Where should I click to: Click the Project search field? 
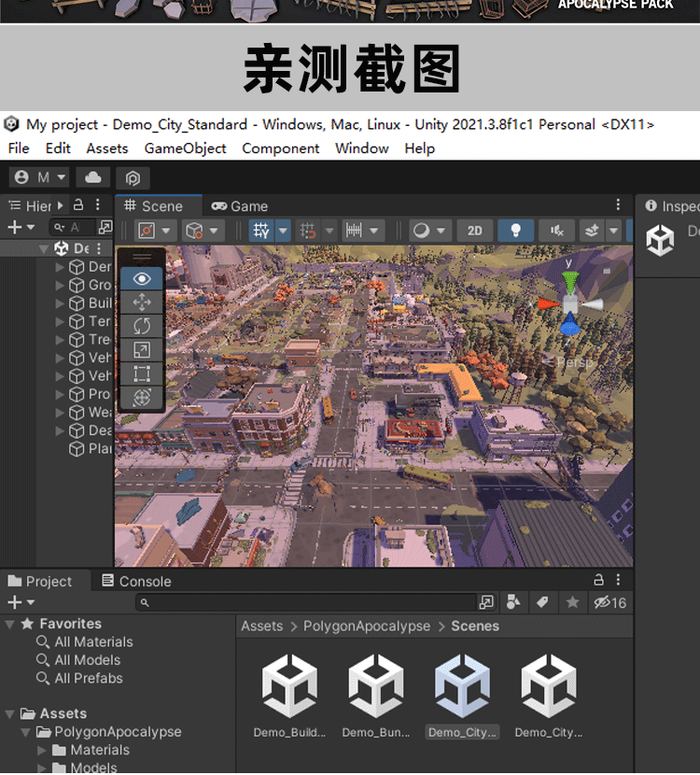point(308,603)
